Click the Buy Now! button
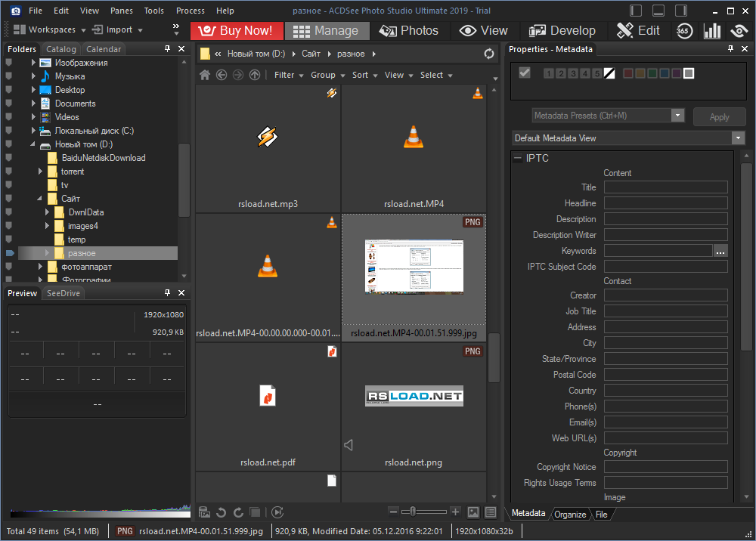The height and width of the screenshot is (541, 756). click(236, 31)
